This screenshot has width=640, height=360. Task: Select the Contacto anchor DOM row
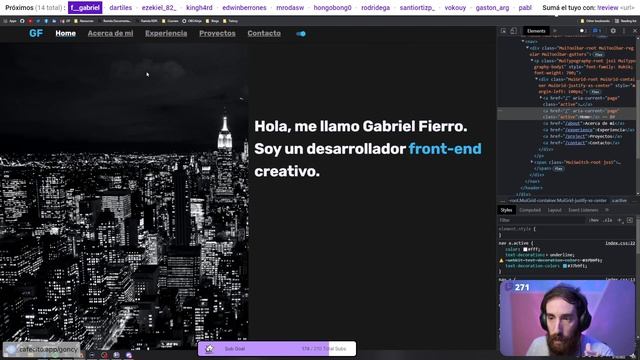(x=582, y=143)
